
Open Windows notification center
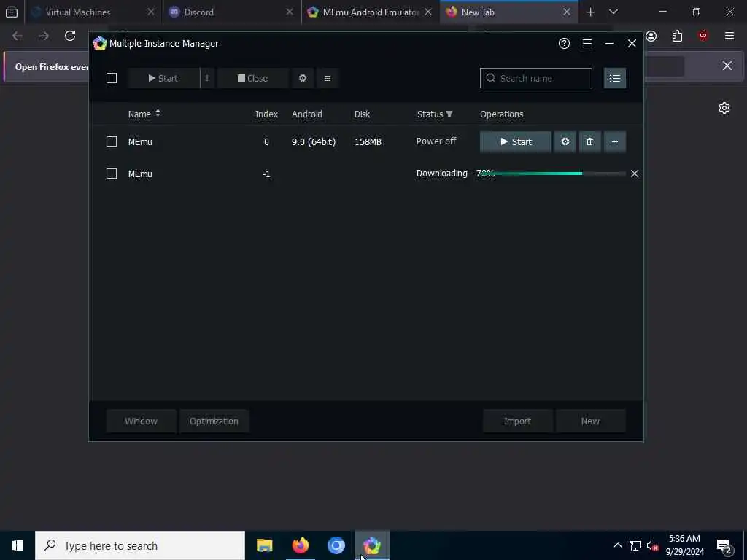tap(724, 545)
